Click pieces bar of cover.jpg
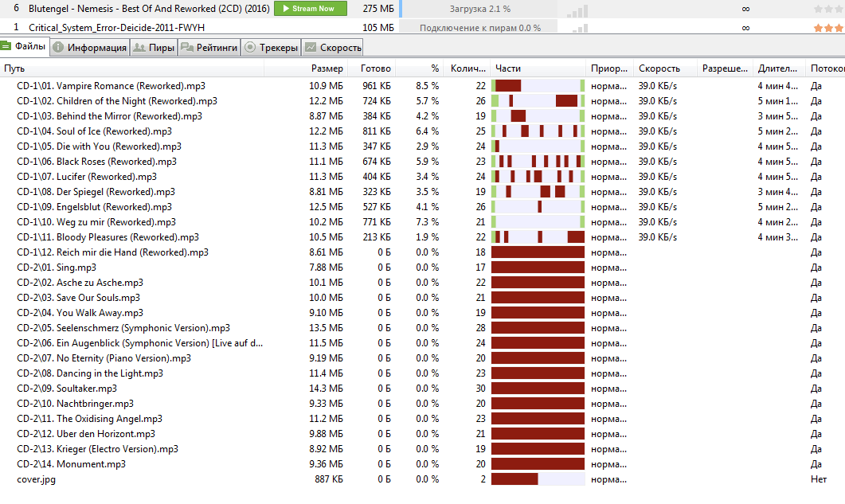The height and width of the screenshot is (504, 845). pyautogui.click(x=538, y=479)
